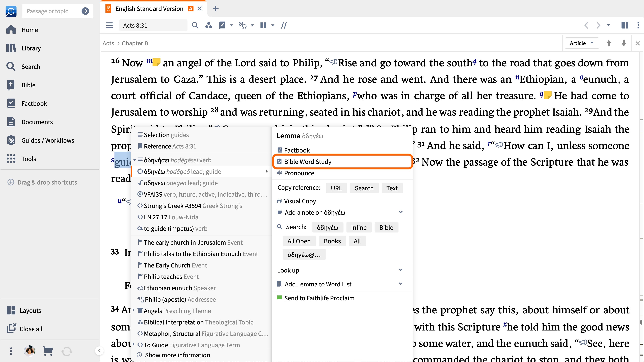This screenshot has height=362, width=644.
Task: Open the sidebar three-dot menu
Action: coord(11,351)
